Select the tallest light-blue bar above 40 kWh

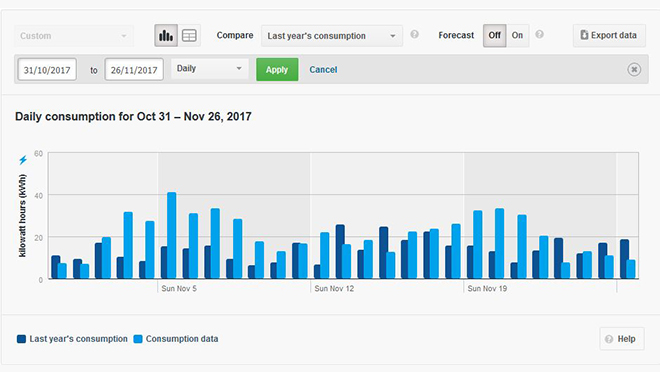[x=172, y=235]
